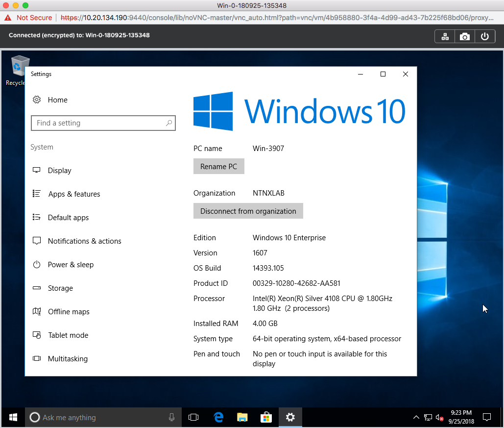Open the power options icon in noVNC bar
This screenshot has height=428, width=504.
tap(485, 36)
